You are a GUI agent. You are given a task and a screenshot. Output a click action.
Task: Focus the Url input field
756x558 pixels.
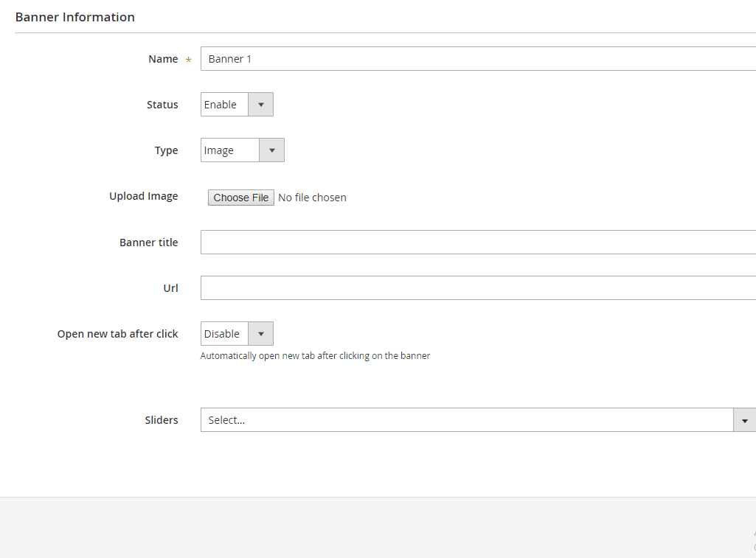click(478, 288)
